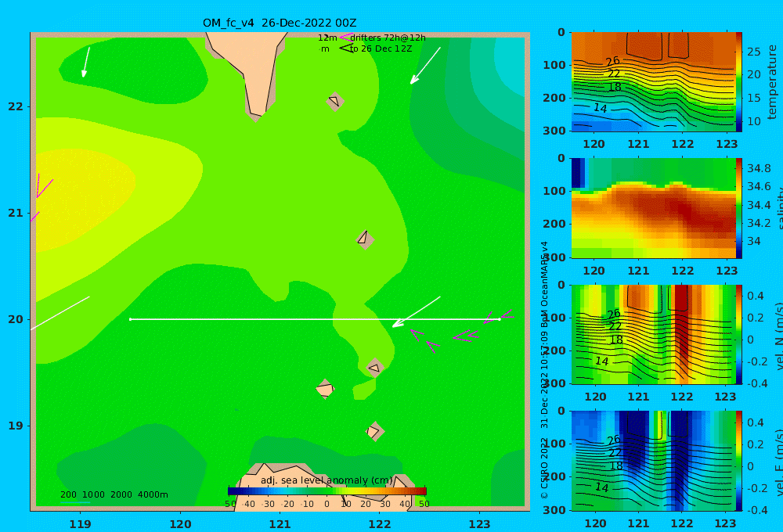Click contour label 18 in vel. N panel

[617, 340]
